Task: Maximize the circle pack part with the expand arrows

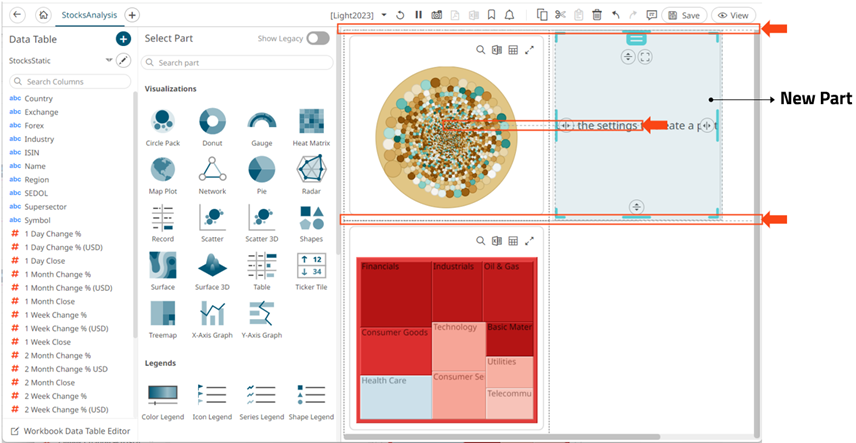Action: (x=529, y=50)
